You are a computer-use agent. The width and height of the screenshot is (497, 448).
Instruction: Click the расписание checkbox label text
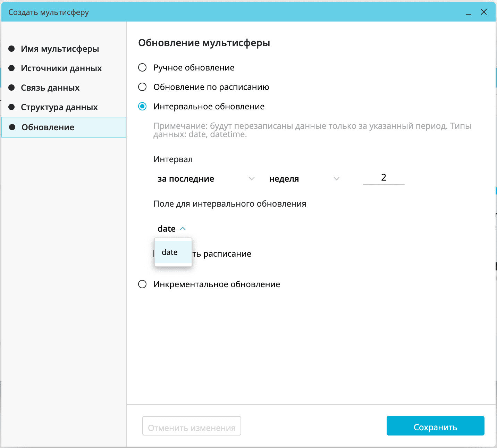click(222, 254)
